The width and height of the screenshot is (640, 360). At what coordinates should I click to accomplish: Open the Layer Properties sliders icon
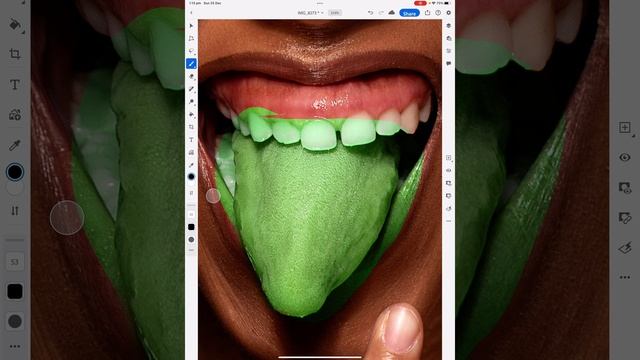coord(449,51)
